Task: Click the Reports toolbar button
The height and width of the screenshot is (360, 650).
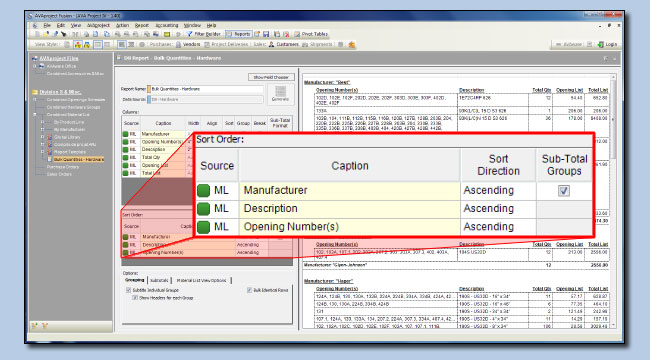Action: [x=238, y=34]
